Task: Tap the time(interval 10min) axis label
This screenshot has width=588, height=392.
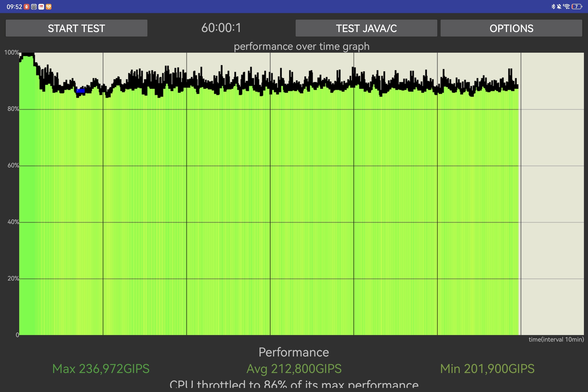Action: (x=556, y=340)
